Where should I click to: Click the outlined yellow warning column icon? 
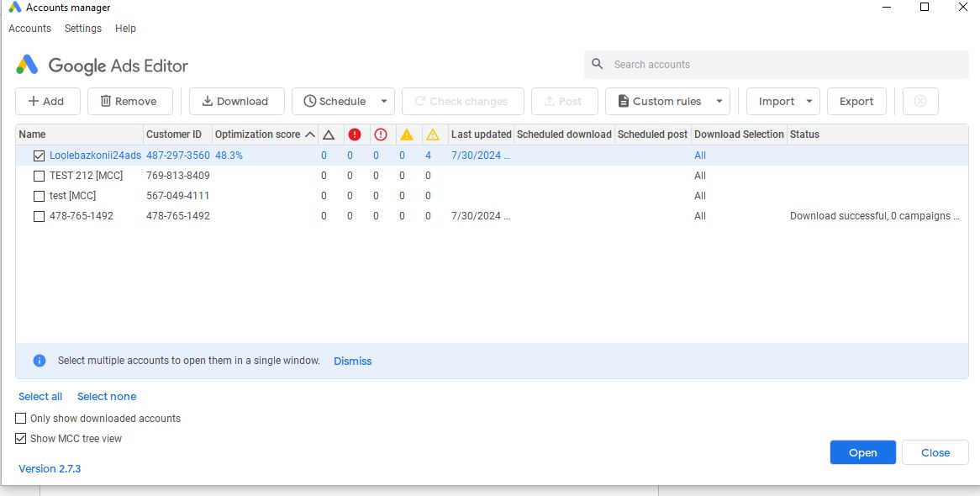(433, 135)
